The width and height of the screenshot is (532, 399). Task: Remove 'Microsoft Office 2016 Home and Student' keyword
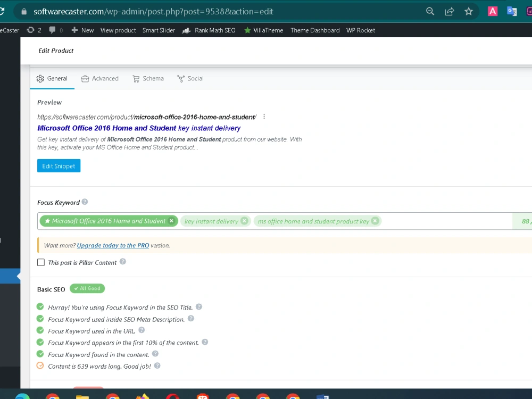(172, 221)
